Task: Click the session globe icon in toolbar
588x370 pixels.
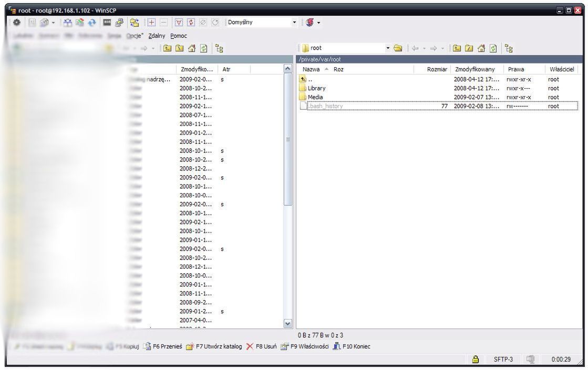Action: (310, 23)
